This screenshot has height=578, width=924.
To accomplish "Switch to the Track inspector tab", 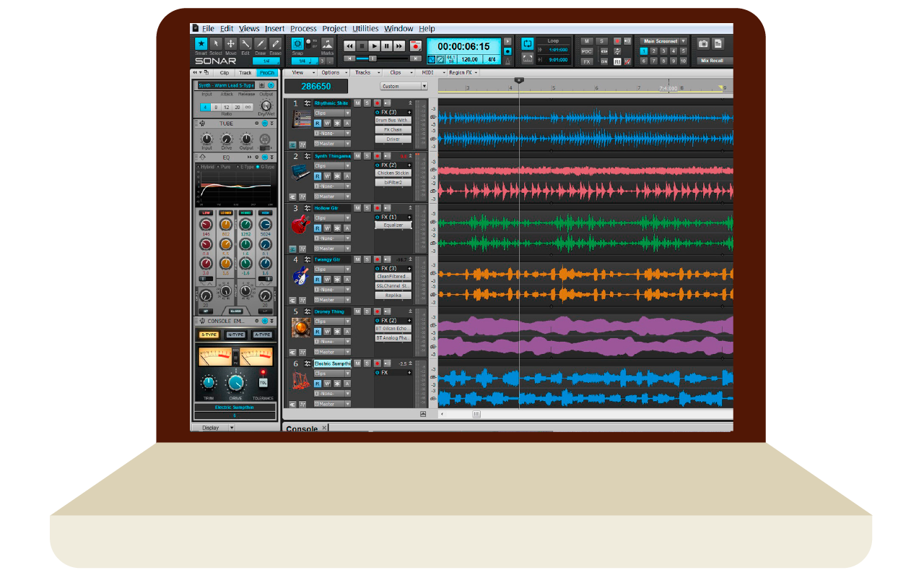I will (245, 73).
